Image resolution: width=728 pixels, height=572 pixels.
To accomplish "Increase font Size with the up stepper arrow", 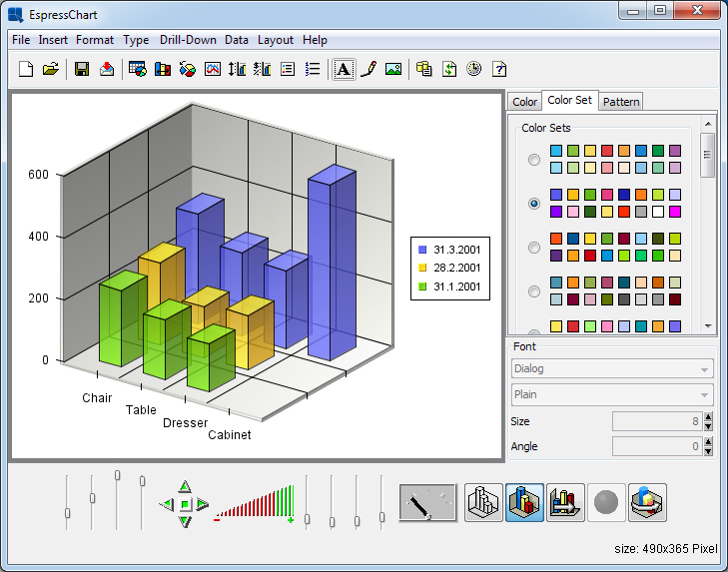I will click(708, 417).
